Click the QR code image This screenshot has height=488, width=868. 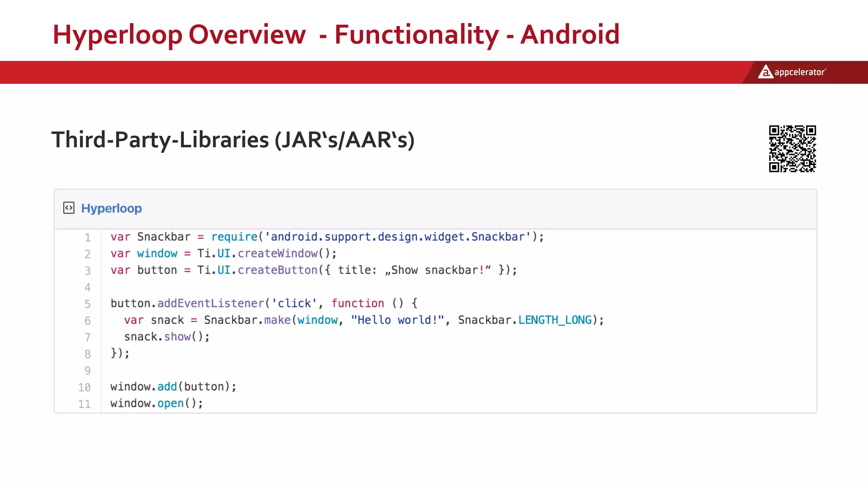792,149
